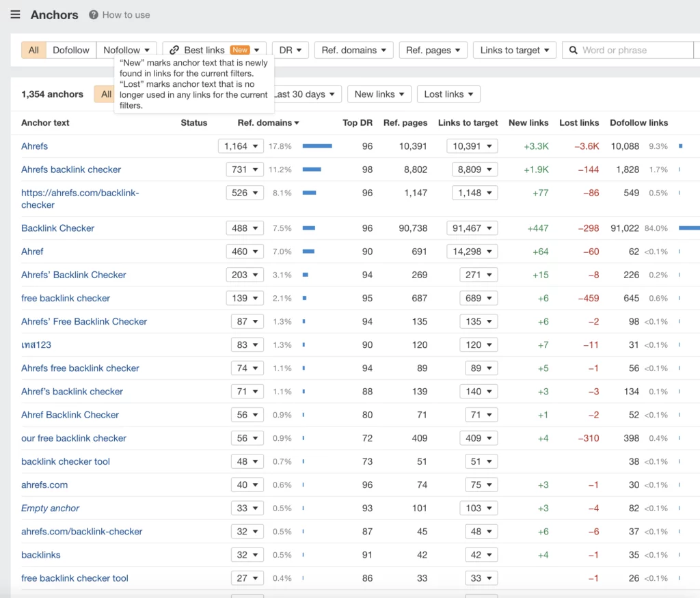Click the –310 lost links value
The width and height of the screenshot is (700, 598).
pos(589,438)
